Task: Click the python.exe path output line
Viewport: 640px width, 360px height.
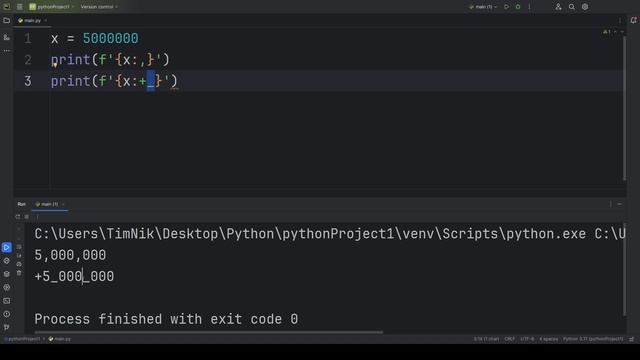Action: click(330, 234)
